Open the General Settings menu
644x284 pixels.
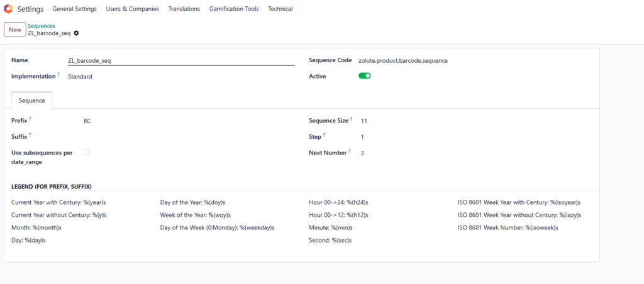point(74,9)
